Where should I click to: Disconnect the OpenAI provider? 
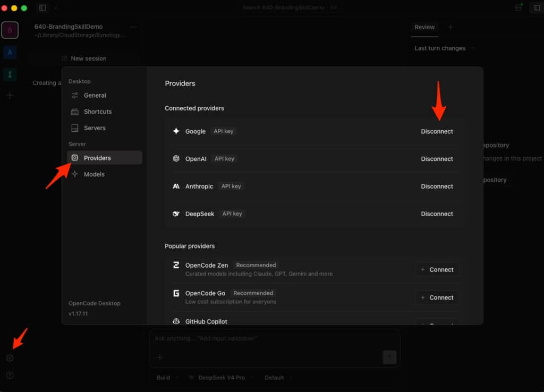(437, 159)
